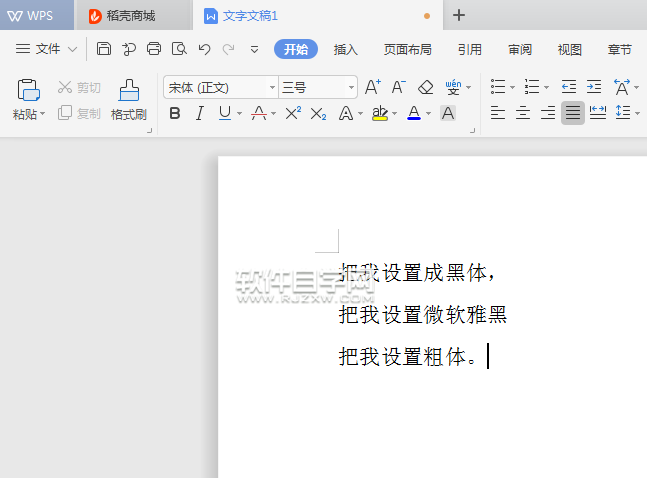Click the Line Spacing icon
Screen dimensions: 647x478
[623, 113]
